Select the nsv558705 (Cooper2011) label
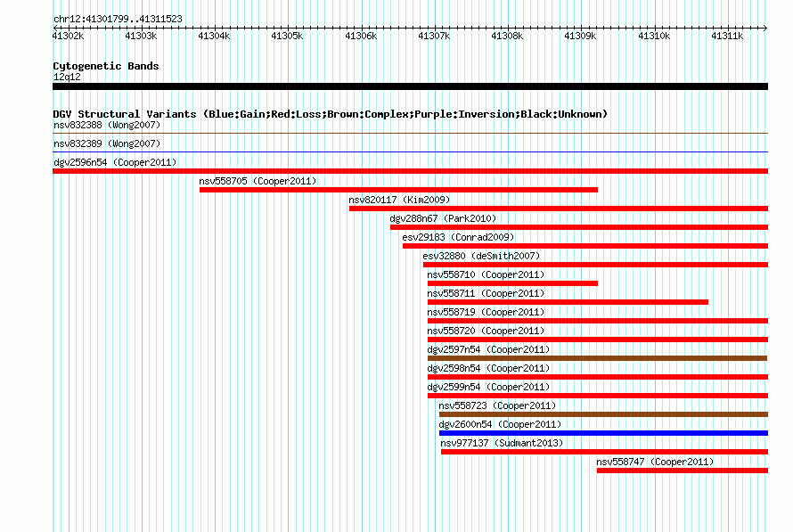 tap(258, 181)
